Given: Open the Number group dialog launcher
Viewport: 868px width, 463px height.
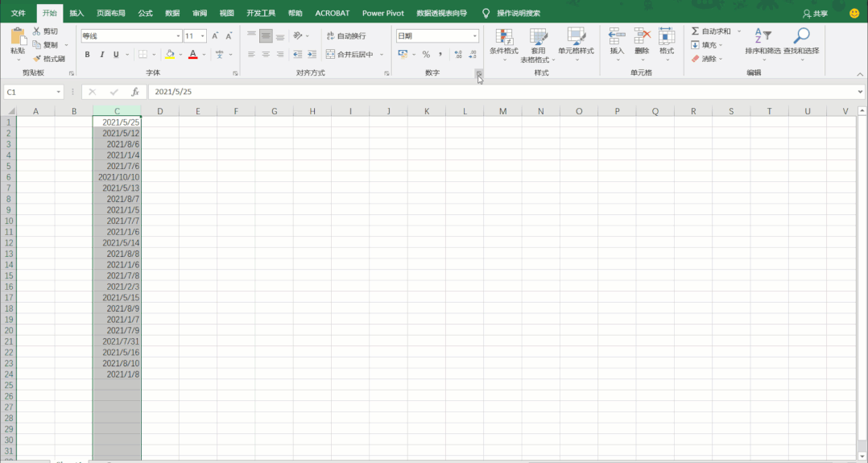Looking at the screenshot, I should [478, 73].
